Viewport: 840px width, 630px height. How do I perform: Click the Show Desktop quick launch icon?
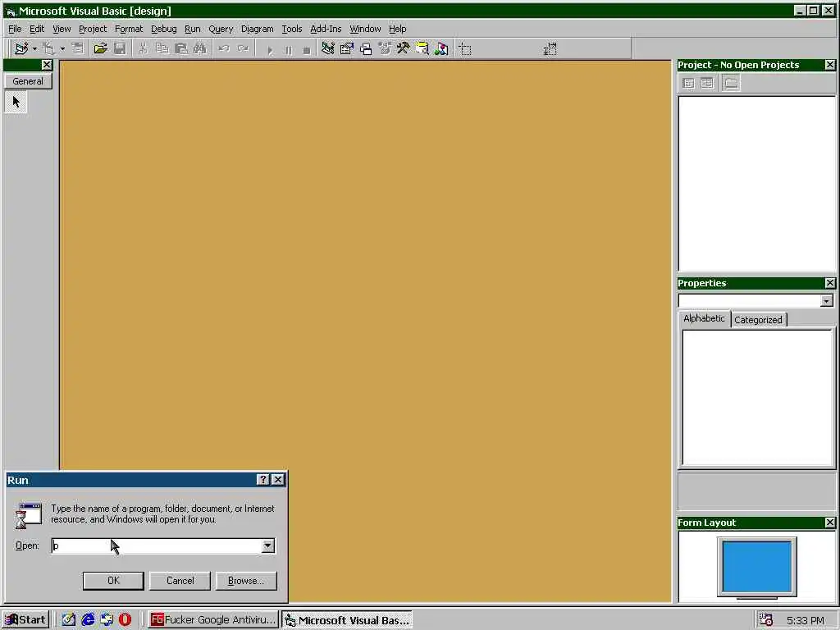[x=69, y=620]
